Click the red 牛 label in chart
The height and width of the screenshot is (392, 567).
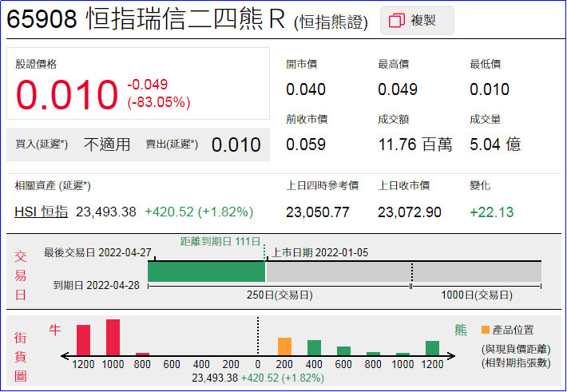click(55, 330)
